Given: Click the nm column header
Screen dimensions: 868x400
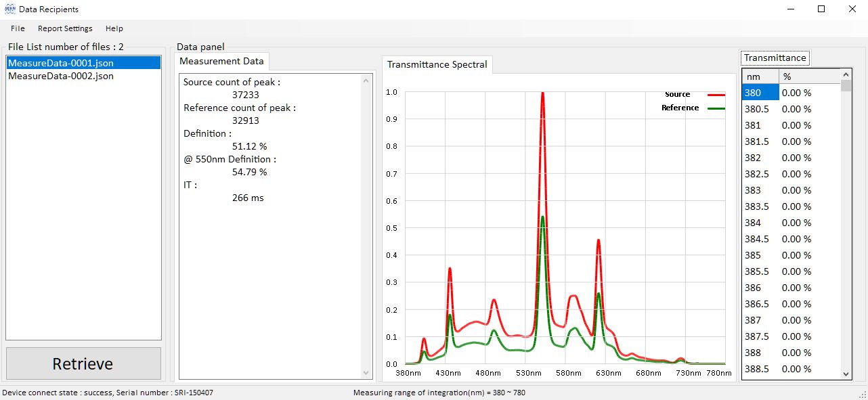Looking at the screenshot, I should click(760, 76).
